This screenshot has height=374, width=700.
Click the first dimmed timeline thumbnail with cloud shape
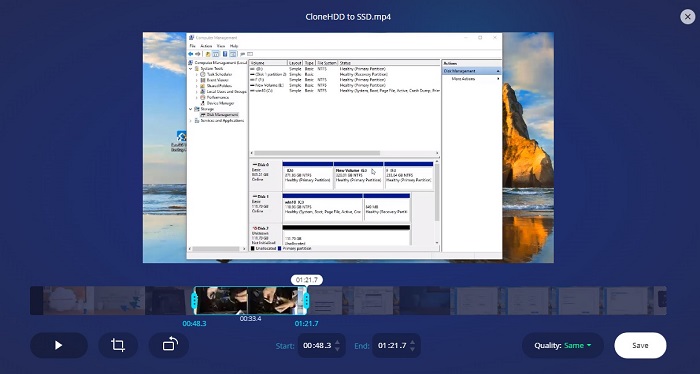(x=68, y=300)
